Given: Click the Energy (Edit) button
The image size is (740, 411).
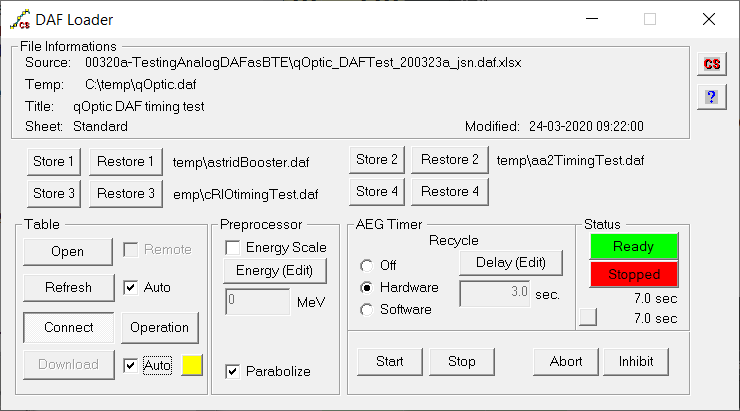Looking at the screenshot, I should tap(274, 271).
